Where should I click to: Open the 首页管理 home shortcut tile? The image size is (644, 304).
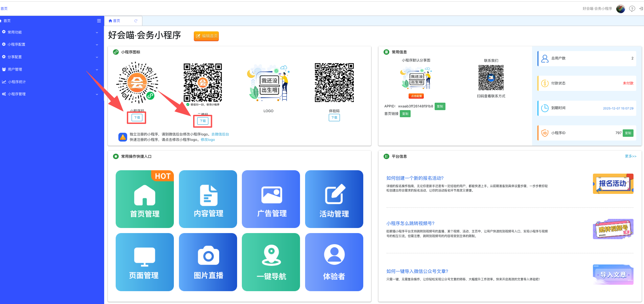(144, 199)
